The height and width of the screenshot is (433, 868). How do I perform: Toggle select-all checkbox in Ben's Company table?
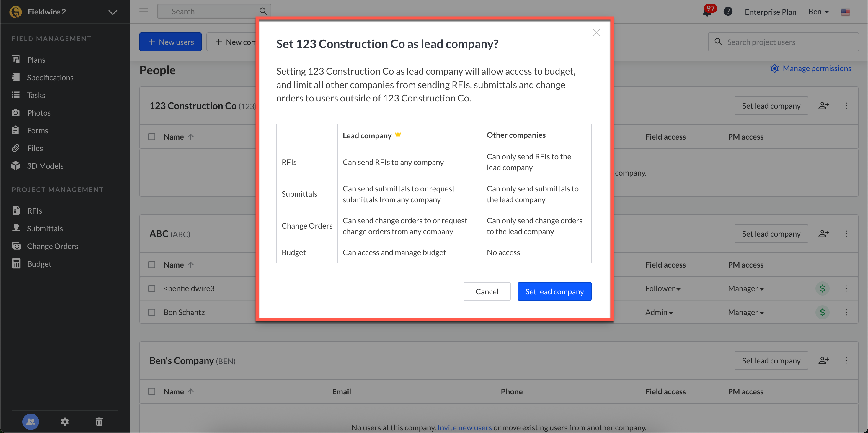click(x=152, y=391)
